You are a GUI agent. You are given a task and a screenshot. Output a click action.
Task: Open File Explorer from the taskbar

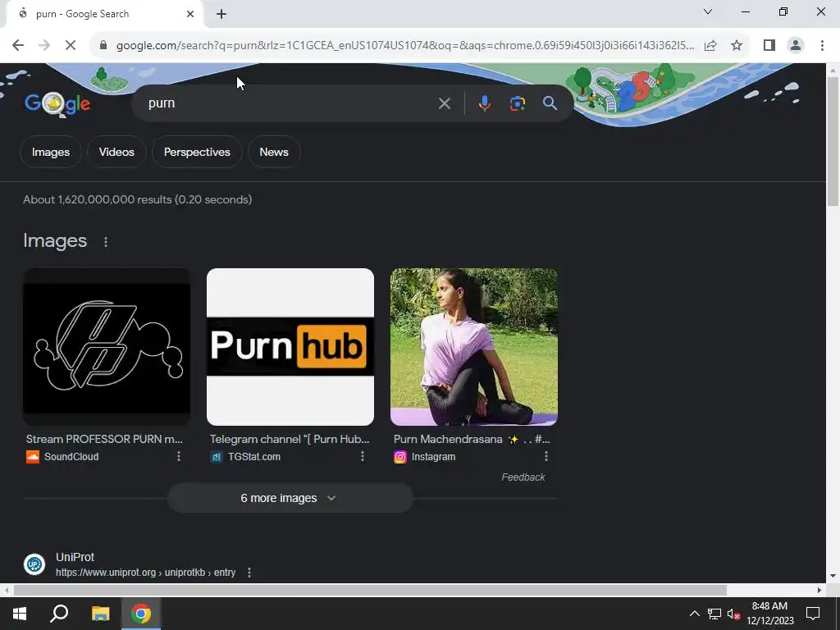coord(100,614)
